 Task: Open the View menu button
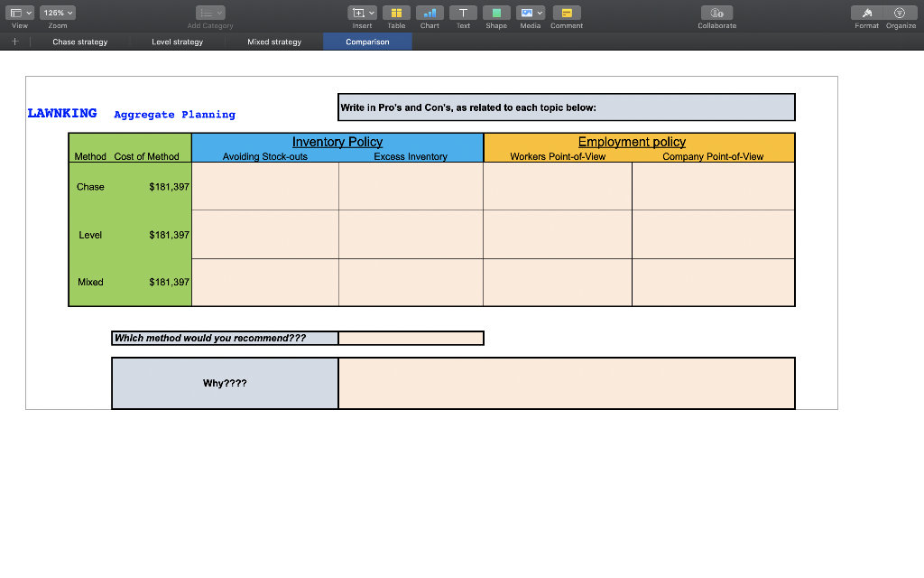pyautogui.click(x=20, y=13)
